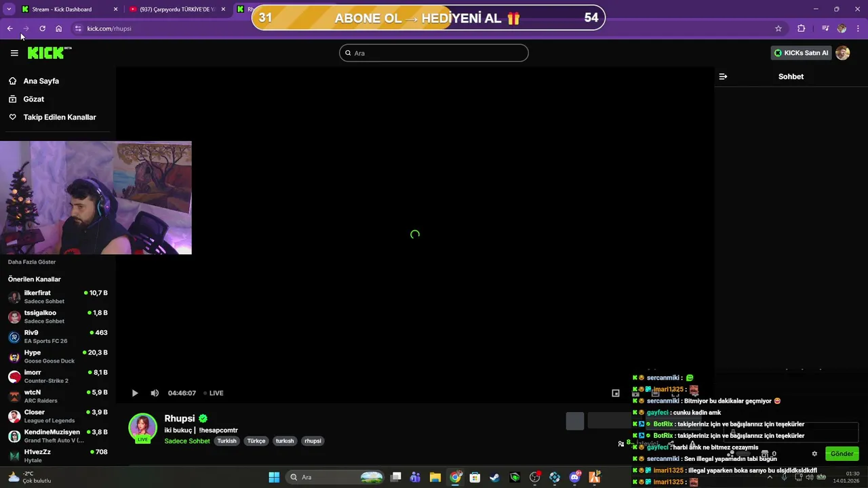The image size is (868, 488).
Task: Open Discord from taskbar
Action: click(x=575, y=477)
